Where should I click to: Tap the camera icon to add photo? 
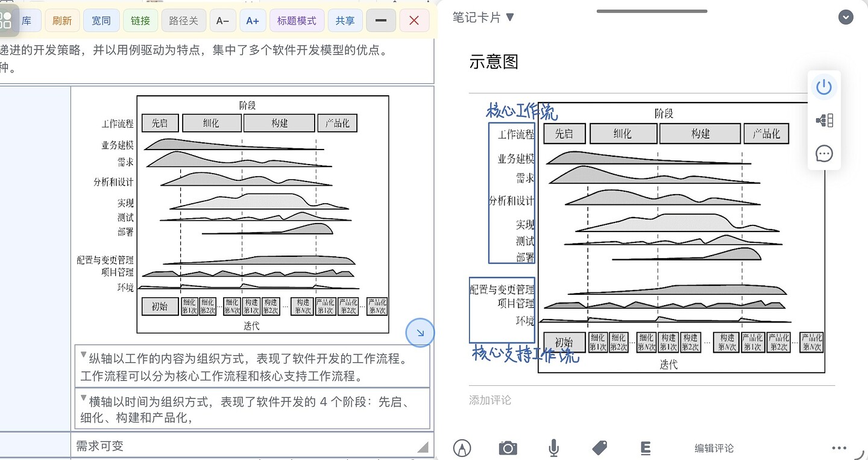point(508,448)
